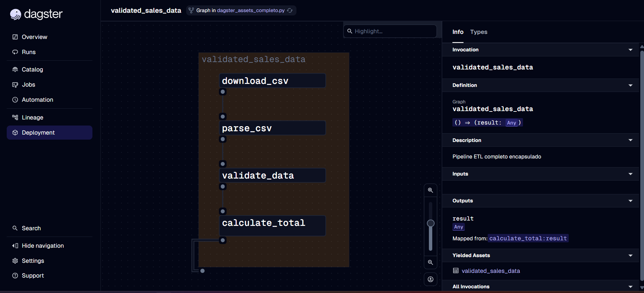Select the validate_data op node

click(272, 176)
